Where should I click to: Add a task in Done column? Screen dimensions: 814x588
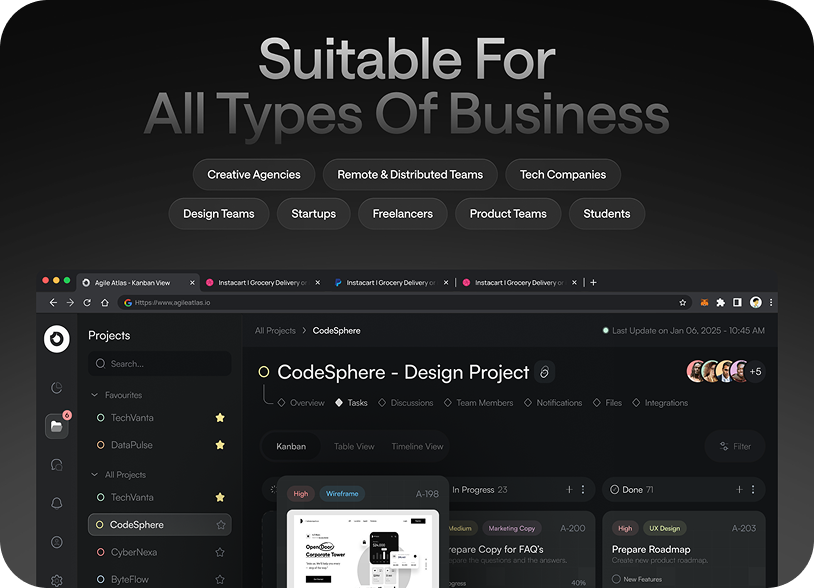point(739,489)
